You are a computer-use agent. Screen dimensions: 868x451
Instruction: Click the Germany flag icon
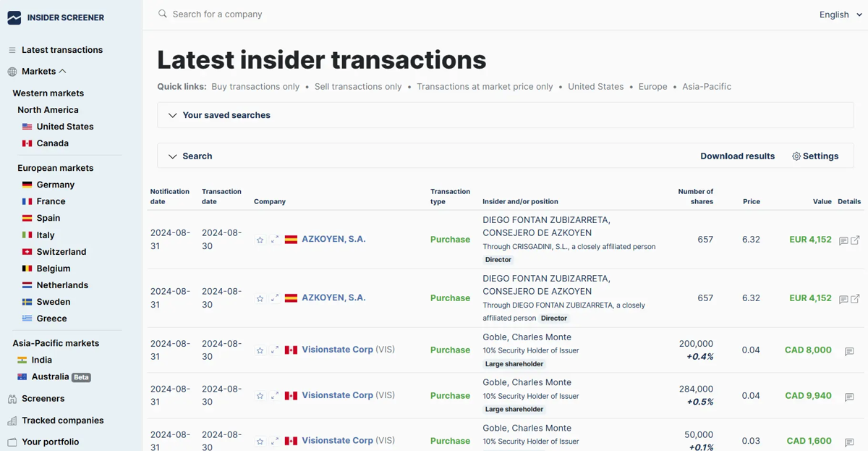click(x=27, y=185)
